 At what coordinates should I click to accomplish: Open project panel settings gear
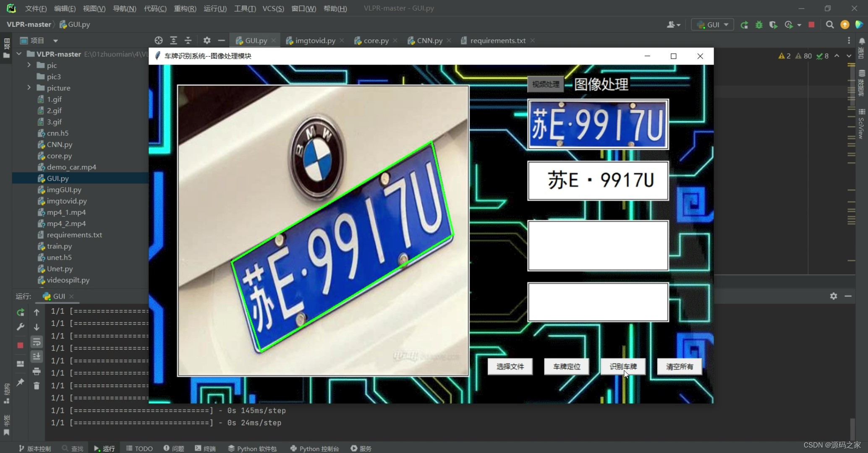pyautogui.click(x=207, y=41)
